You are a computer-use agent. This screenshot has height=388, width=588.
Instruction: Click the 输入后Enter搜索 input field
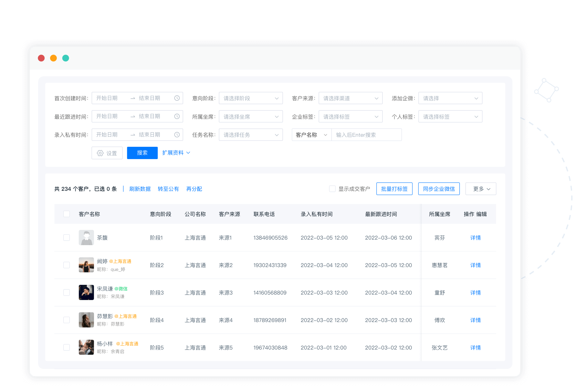pos(367,135)
